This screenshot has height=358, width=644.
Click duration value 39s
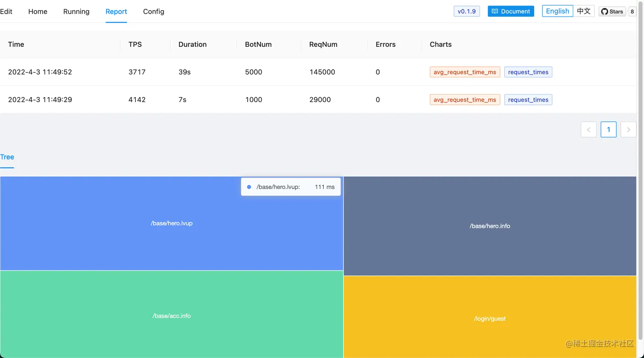184,72
